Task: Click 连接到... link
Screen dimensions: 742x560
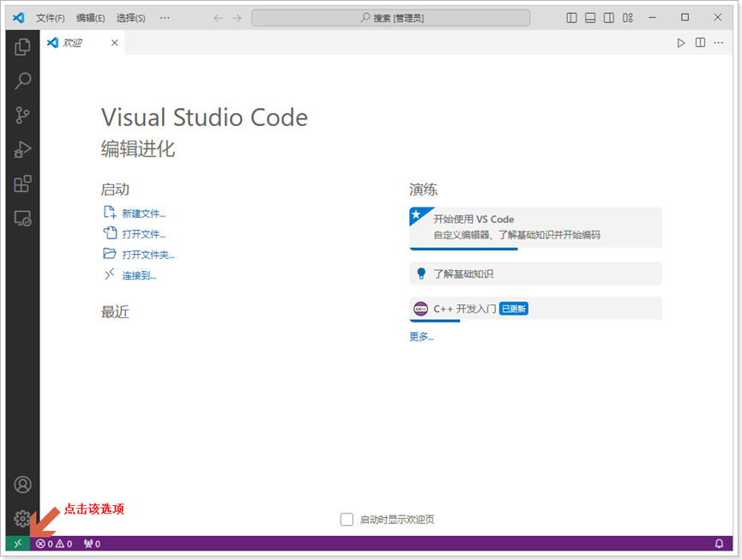Action: click(x=139, y=275)
